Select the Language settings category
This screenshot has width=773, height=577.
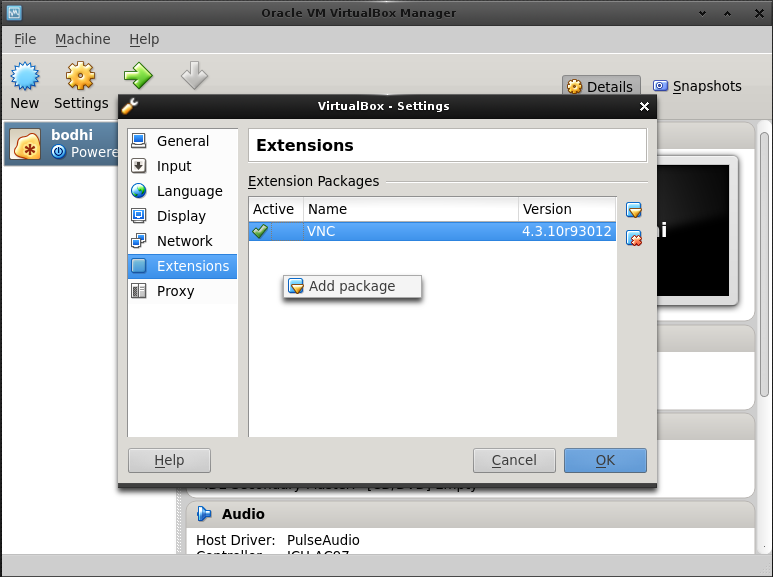click(x=182, y=191)
